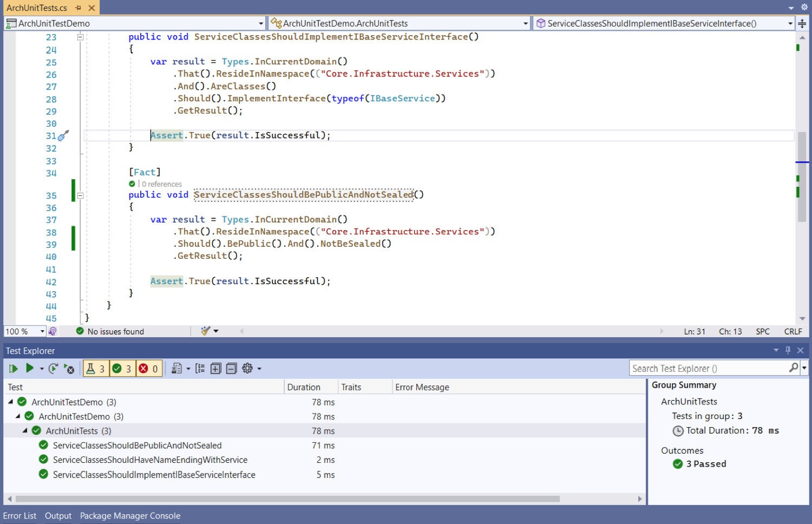Auto-hide Test Explorer with pin icon
This screenshot has width=812, height=524.
[x=788, y=350]
